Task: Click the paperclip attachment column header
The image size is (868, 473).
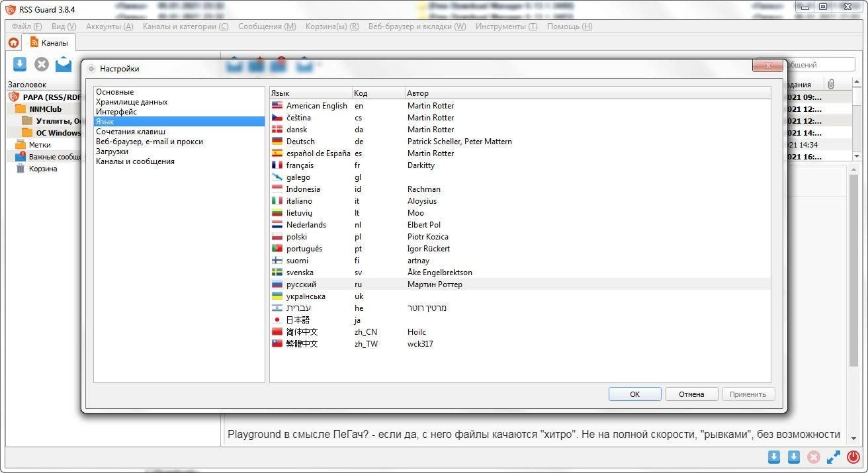Action: [x=831, y=84]
